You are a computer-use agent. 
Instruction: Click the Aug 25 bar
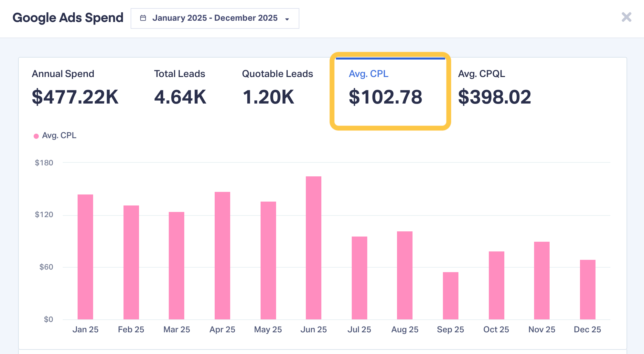(405, 275)
